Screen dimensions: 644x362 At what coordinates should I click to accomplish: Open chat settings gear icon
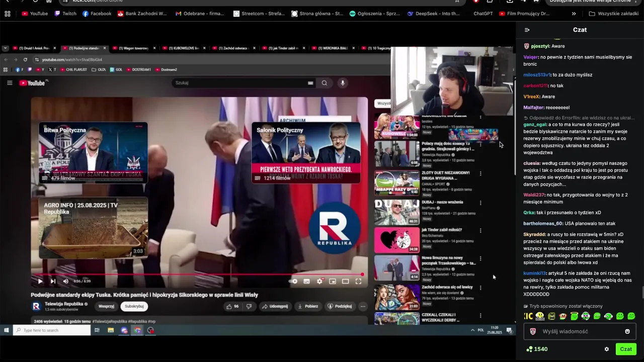607,349
